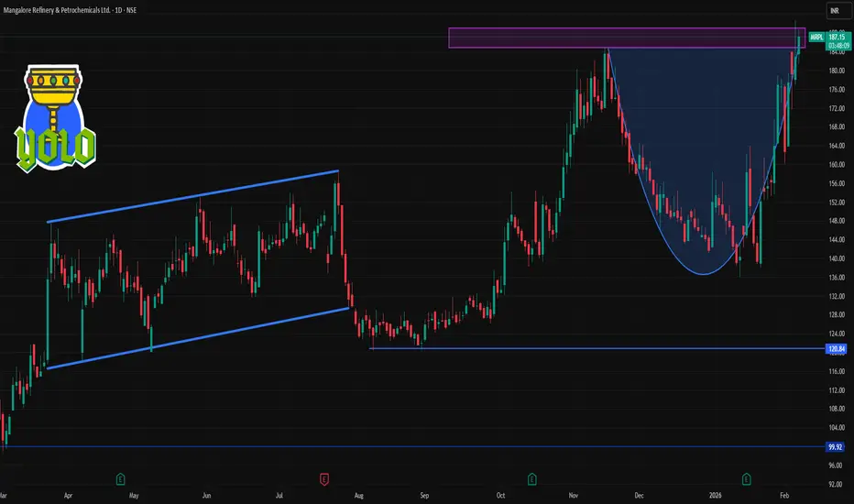
Task: Select the upper blue channel trendline
Action: 192,197
